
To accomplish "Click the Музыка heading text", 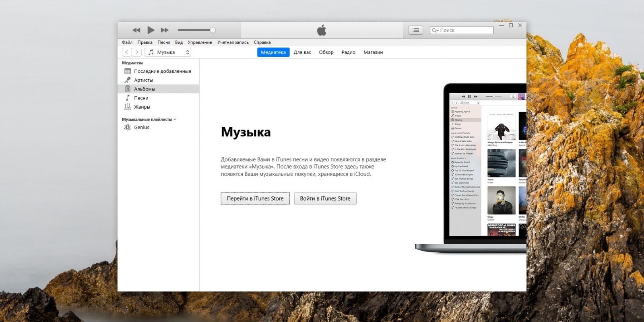I will pyautogui.click(x=246, y=132).
